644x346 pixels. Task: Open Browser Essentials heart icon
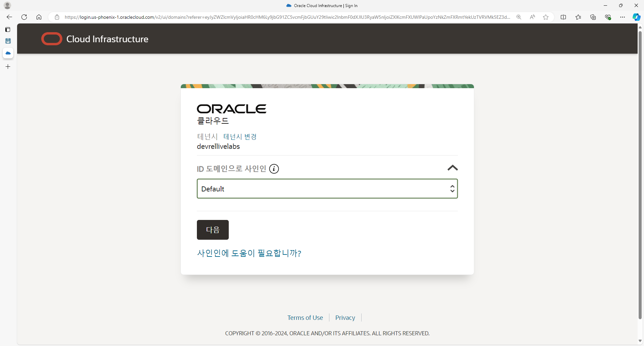click(x=608, y=17)
